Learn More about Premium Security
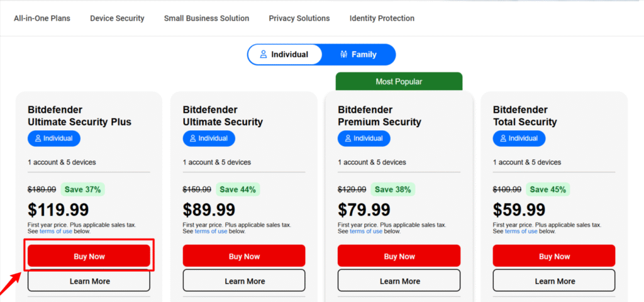Screen dimensions: 644x302 tap(399, 281)
